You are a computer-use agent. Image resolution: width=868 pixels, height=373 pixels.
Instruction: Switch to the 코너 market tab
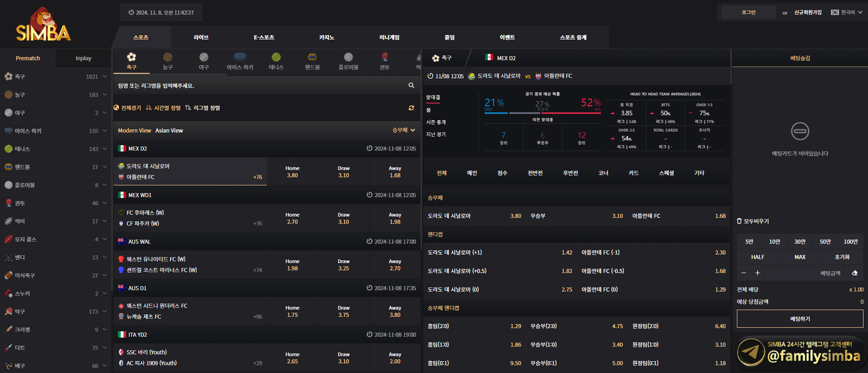click(x=603, y=173)
